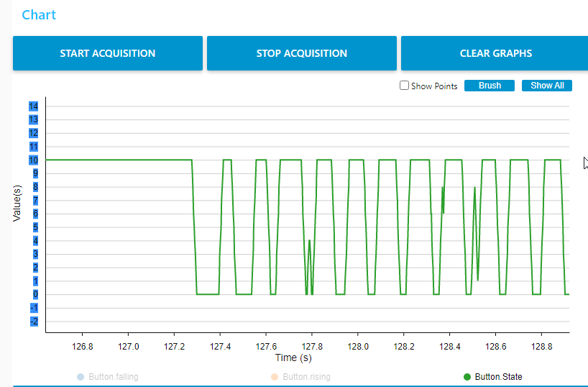Click the Time (s) axis title
This screenshot has width=588, height=387.
tap(293, 358)
